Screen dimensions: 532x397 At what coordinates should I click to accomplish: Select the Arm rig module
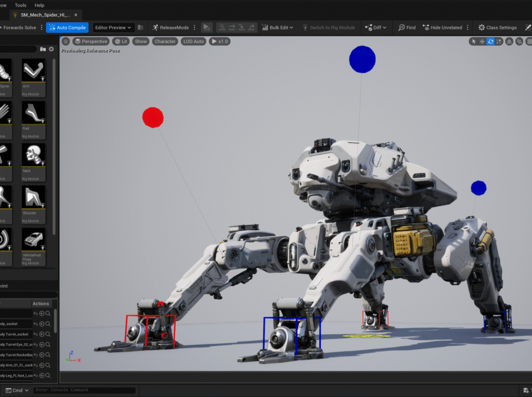33,71
